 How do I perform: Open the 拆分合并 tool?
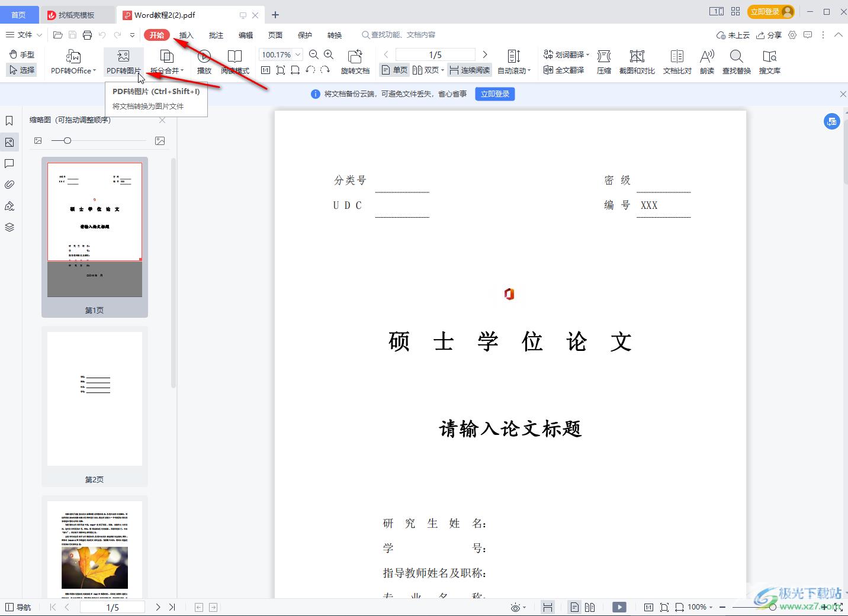(x=167, y=62)
